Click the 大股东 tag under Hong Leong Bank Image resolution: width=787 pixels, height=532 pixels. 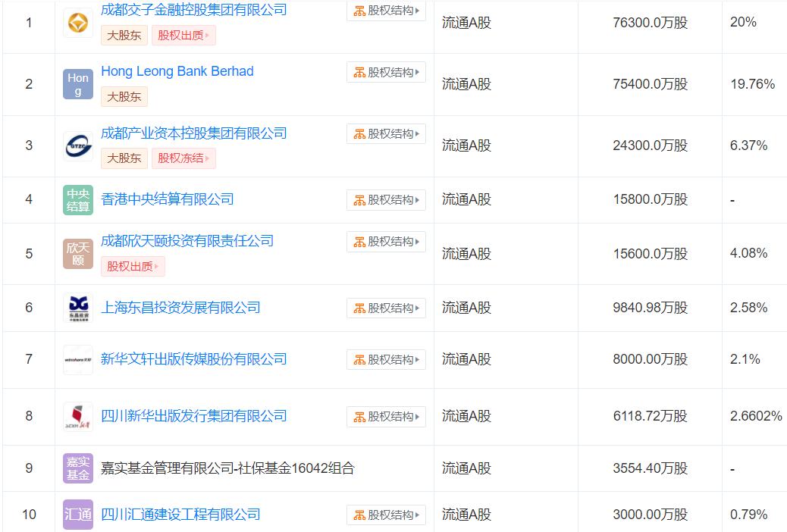[124, 96]
